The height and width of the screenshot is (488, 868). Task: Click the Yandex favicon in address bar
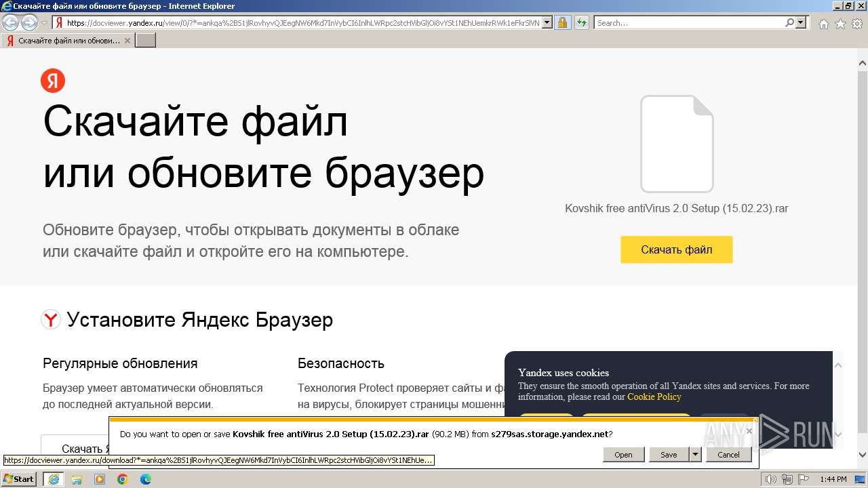59,22
